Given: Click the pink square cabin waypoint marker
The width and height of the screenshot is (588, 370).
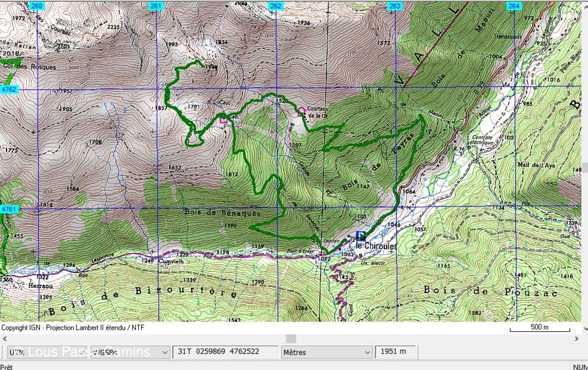Looking at the screenshot, I should pyautogui.click(x=224, y=120).
